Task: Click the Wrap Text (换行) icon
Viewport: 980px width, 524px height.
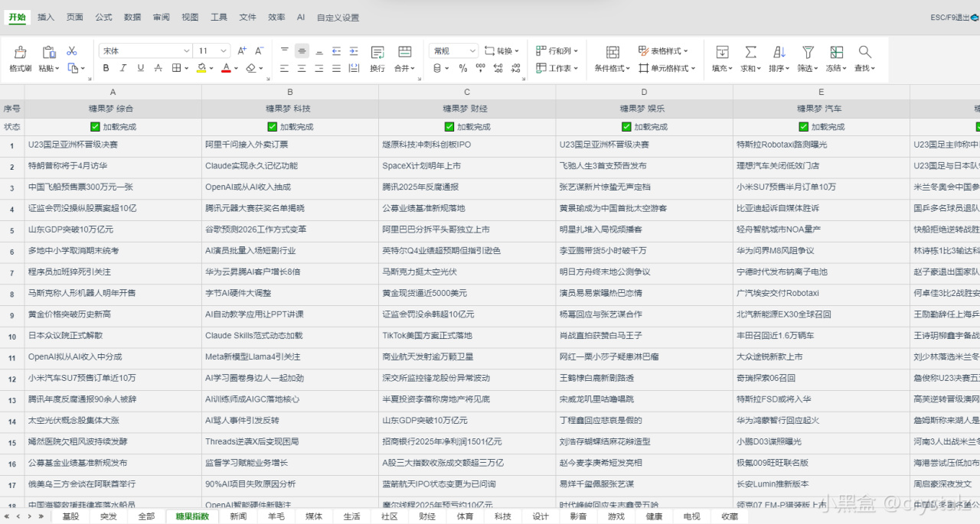Action: (x=377, y=52)
